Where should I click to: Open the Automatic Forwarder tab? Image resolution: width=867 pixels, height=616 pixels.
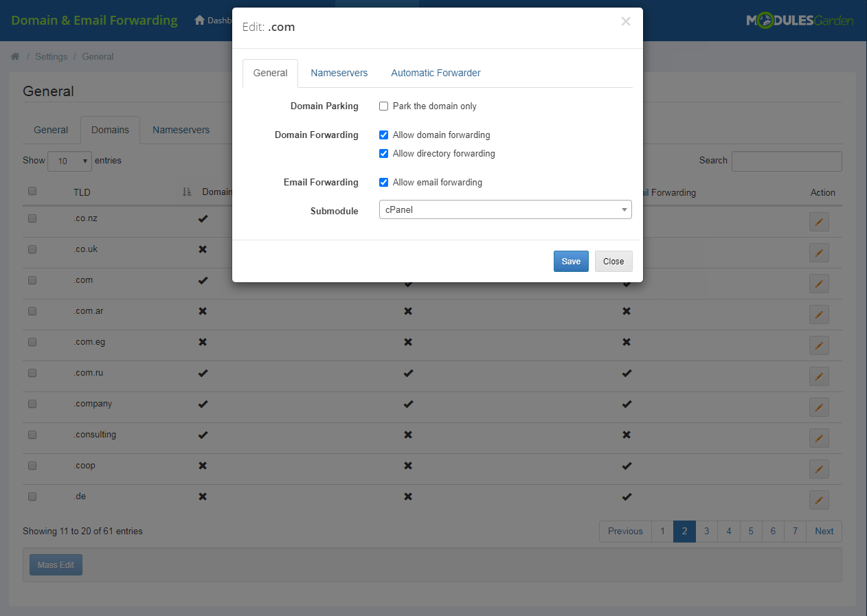[x=435, y=72]
